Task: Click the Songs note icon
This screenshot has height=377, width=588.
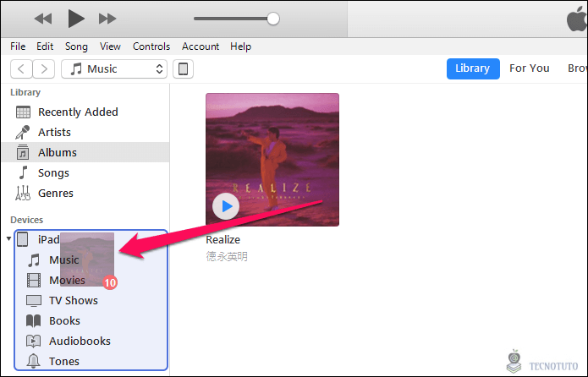Action: [23, 172]
